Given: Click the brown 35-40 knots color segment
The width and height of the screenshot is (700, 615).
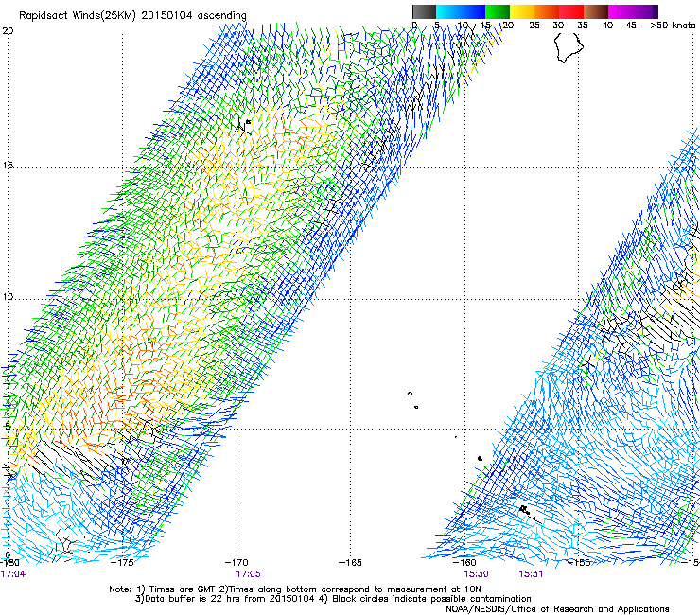Looking at the screenshot, I should pos(596,11).
